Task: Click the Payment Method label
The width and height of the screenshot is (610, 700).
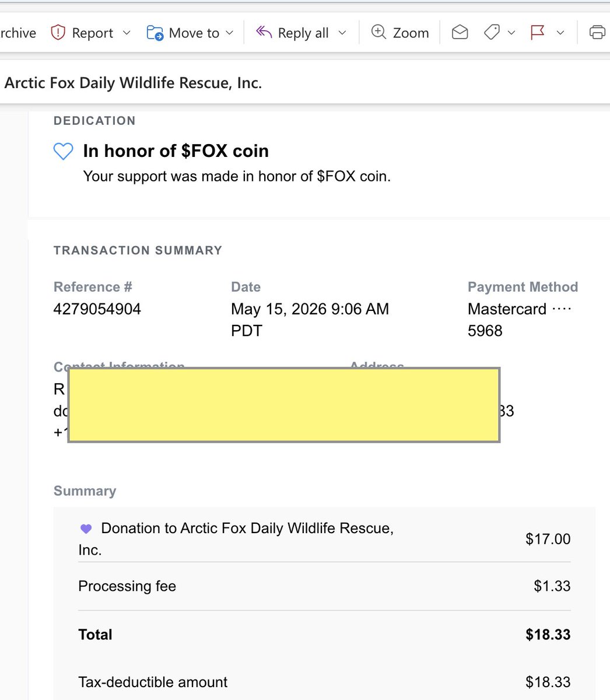Action: pyautogui.click(x=523, y=287)
